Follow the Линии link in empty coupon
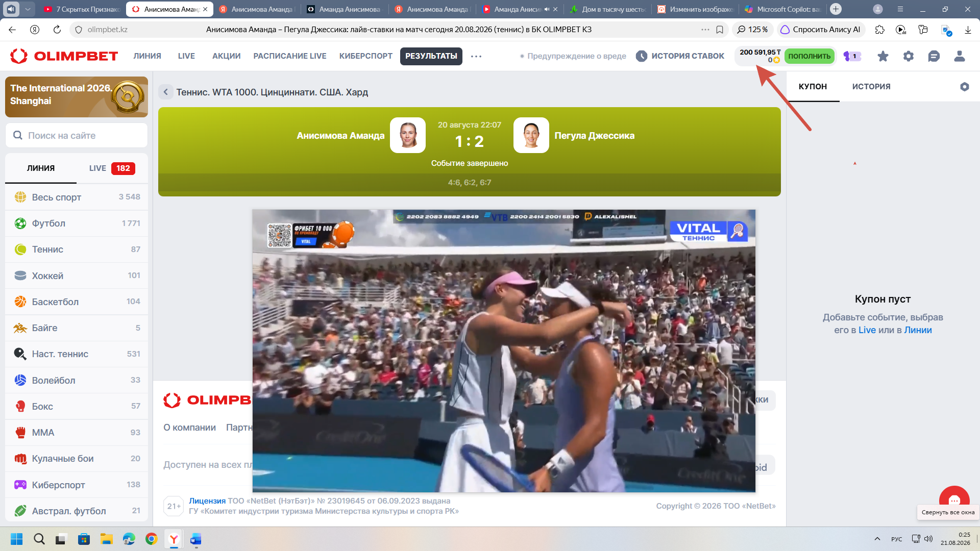The image size is (980, 551). 918,330
